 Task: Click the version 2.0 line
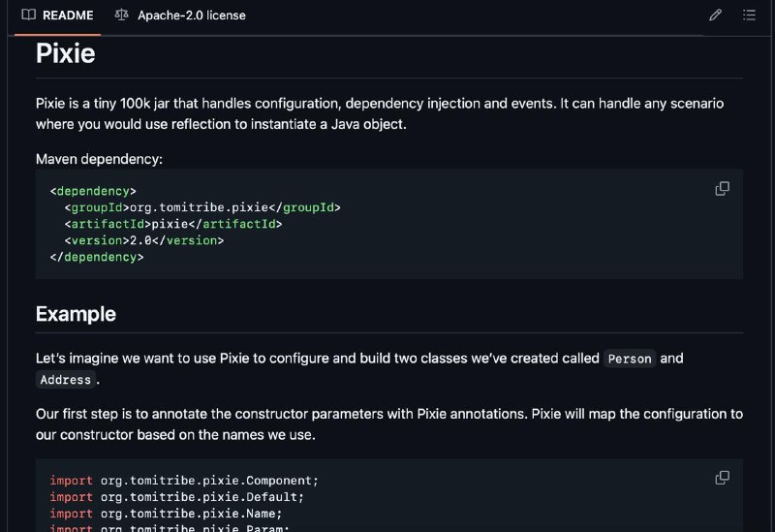pyautogui.click(x=143, y=240)
